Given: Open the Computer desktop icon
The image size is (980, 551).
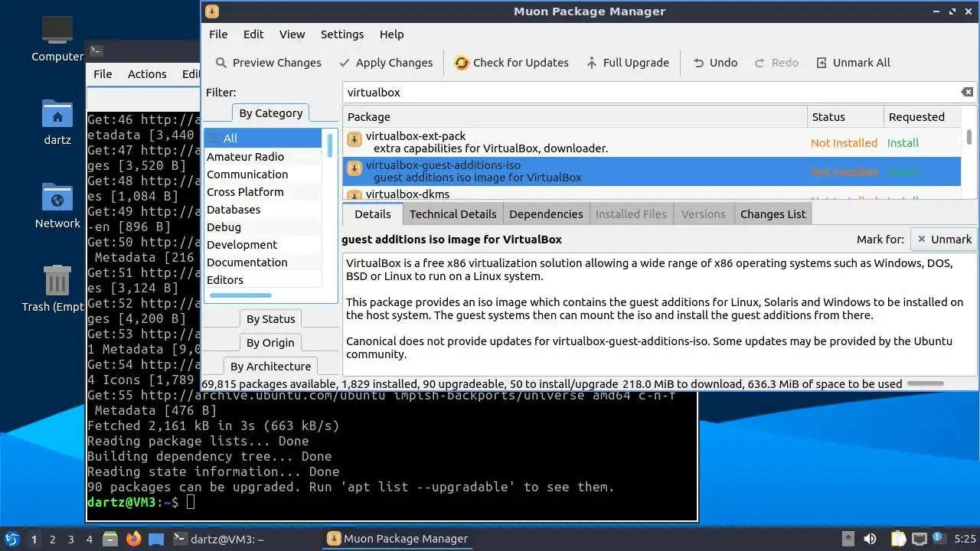Looking at the screenshot, I should click(x=57, y=29).
